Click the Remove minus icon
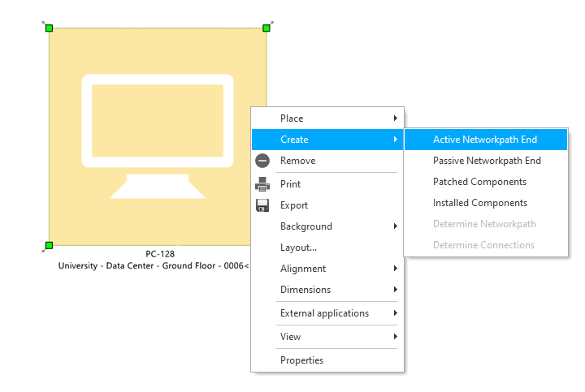 (262, 161)
